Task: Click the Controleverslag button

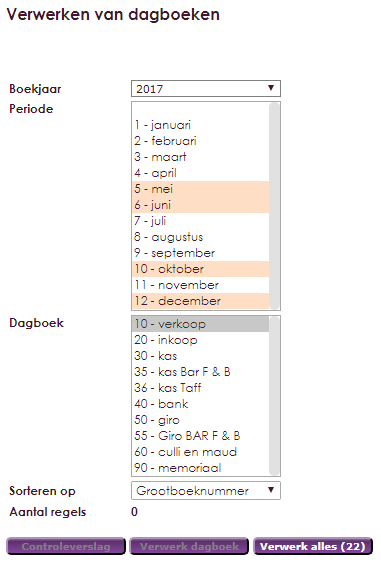Action: click(x=66, y=546)
